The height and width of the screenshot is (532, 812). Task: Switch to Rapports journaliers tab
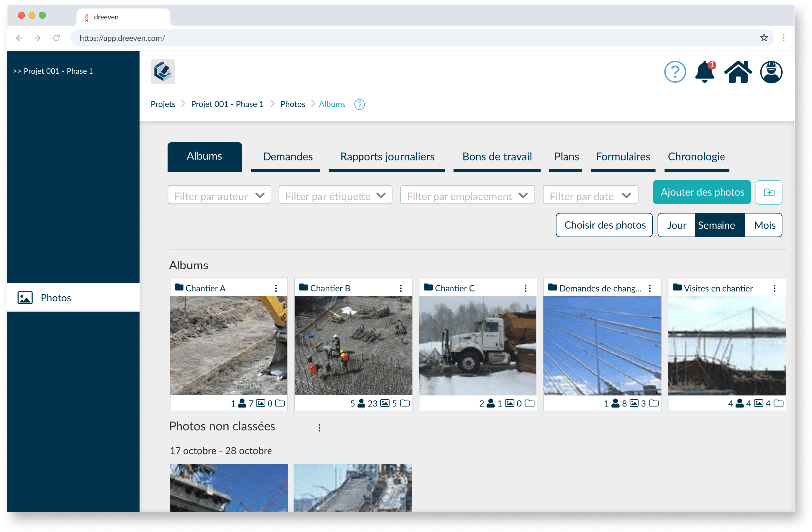387,157
